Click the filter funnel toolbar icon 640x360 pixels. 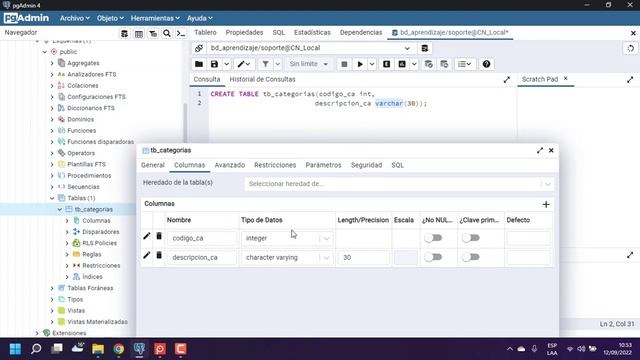point(265,64)
